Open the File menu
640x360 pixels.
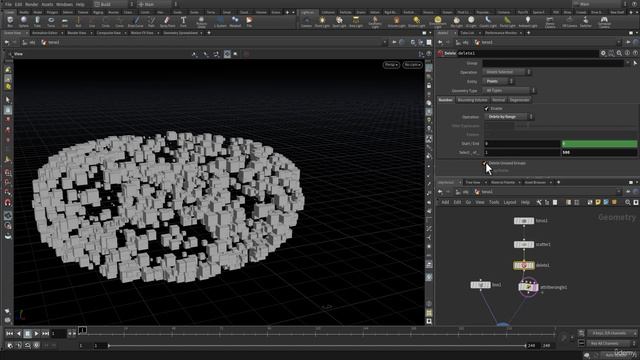coord(8,4)
